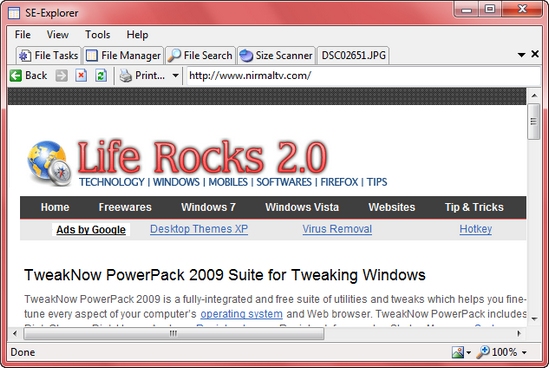Click the Print... button text
The width and height of the screenshot is (549, 368).
[x=150, y=75]
